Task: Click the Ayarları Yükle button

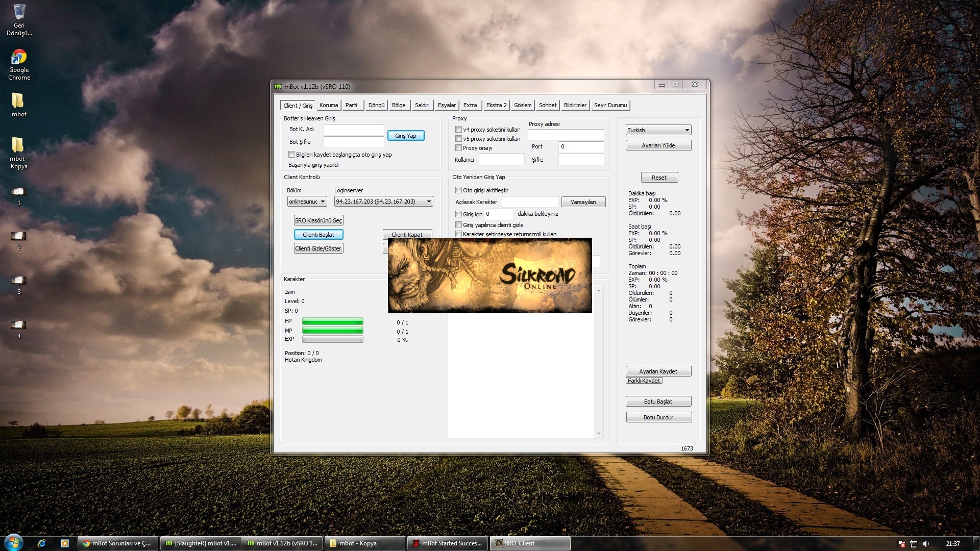Action: (x=658, y=145)
